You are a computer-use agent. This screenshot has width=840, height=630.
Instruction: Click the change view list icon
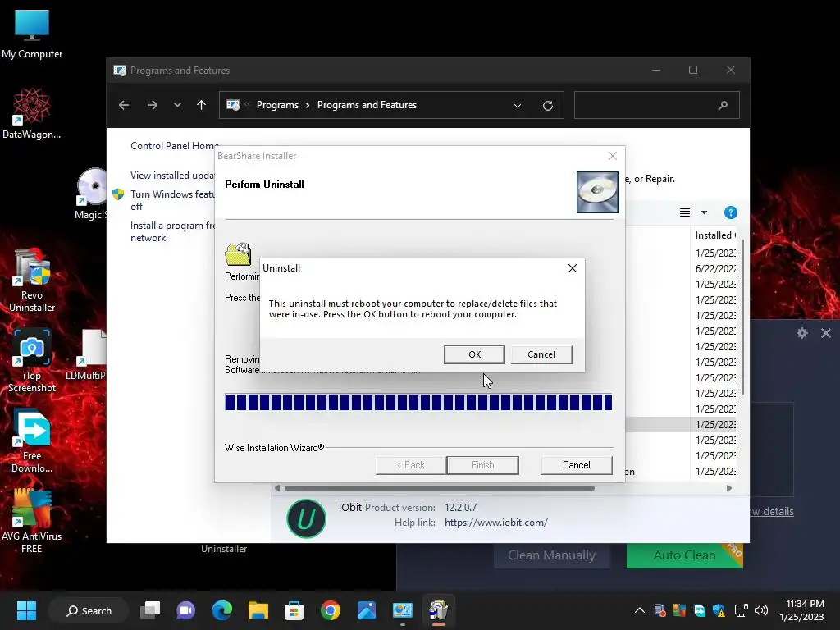(x=685, y=212)
